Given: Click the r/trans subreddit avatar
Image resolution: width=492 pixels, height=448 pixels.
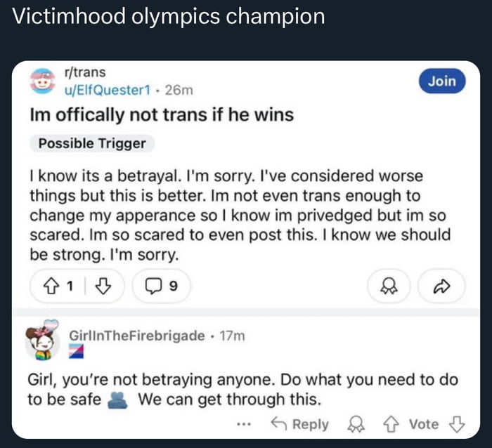Looking at the screenshot, I should pyautogui.click(x=44, y=81).
